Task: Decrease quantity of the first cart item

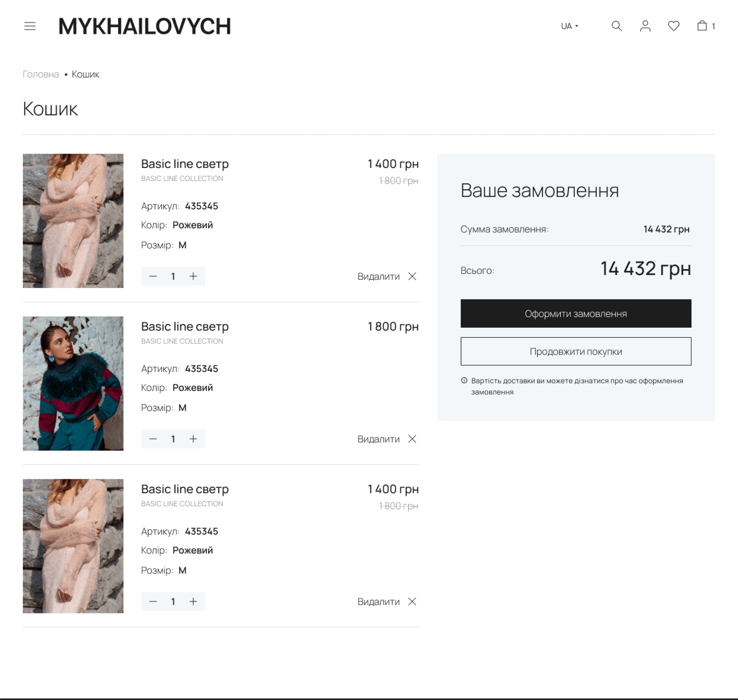Action: [153, 276]
